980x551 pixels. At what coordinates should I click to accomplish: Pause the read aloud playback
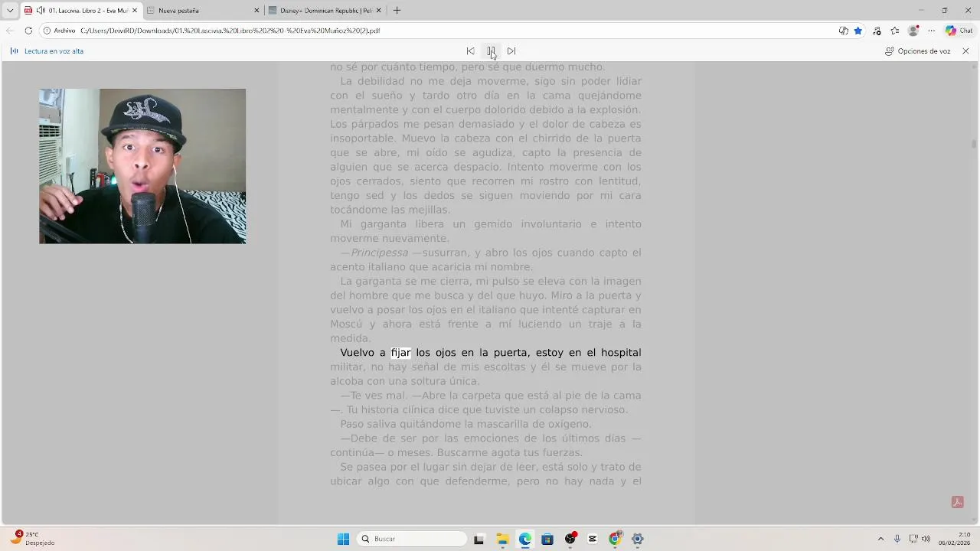[x=491, y=51]
